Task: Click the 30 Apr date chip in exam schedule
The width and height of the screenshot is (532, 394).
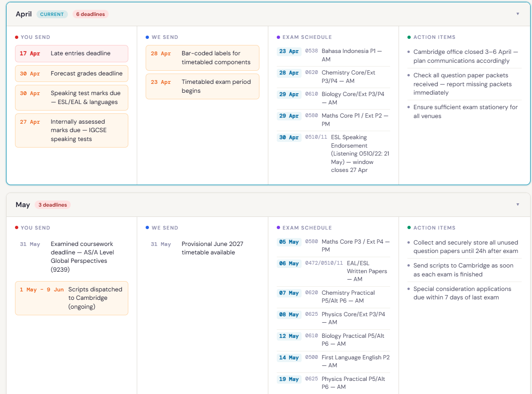Action: pyautogui.click(x=289, y=137)
